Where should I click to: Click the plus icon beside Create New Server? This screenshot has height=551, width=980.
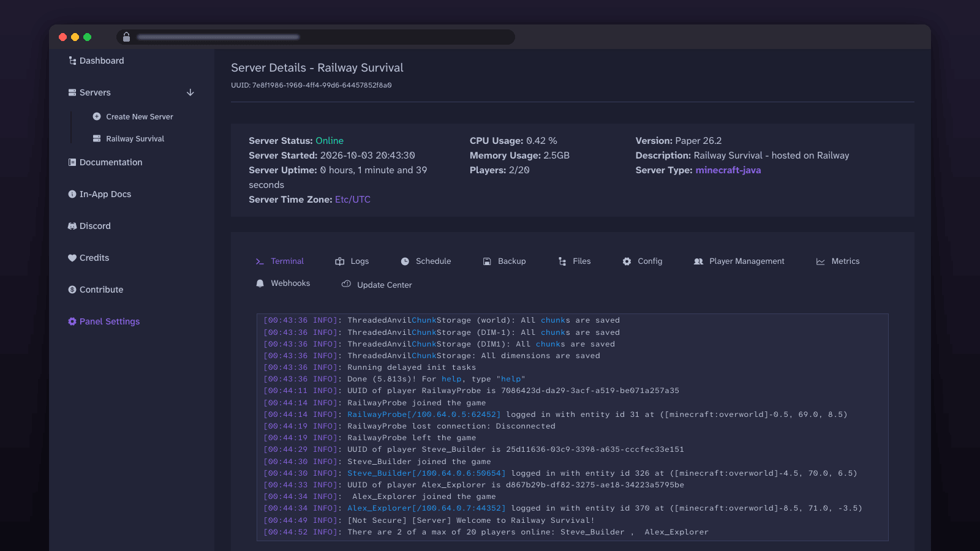tap(97, 116)
